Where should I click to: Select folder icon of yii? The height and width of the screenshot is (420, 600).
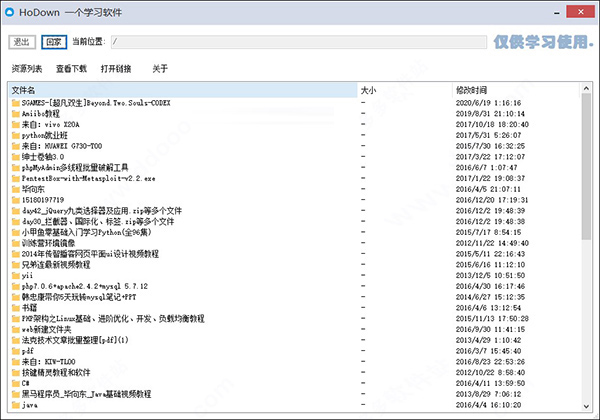(16, 275)
